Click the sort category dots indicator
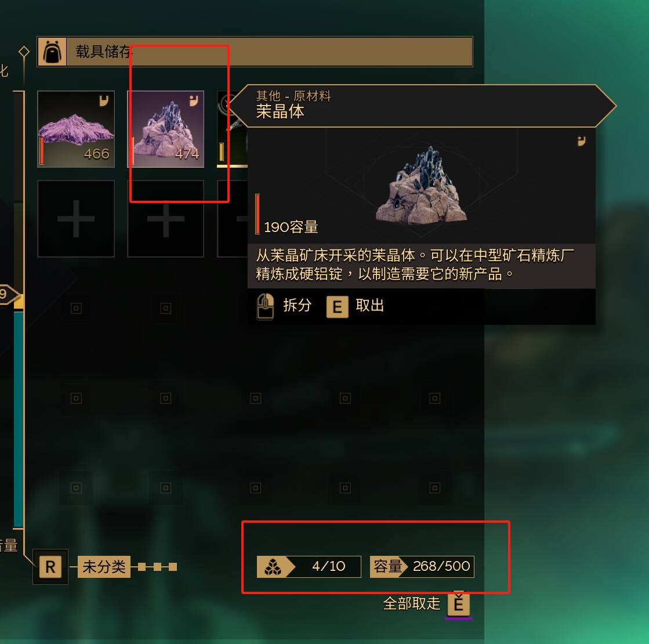Viewport: 649px width, 644px height. click(x=157, y=567)
